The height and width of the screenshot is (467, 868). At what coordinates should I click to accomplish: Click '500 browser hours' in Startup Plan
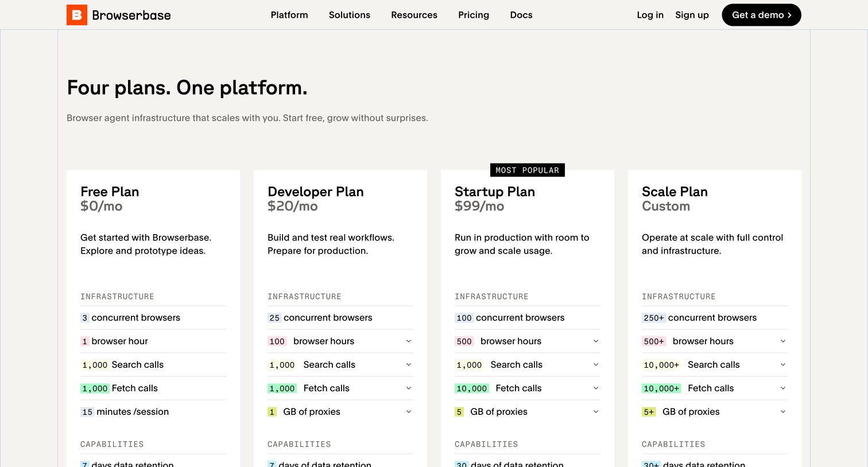point(498,341)
